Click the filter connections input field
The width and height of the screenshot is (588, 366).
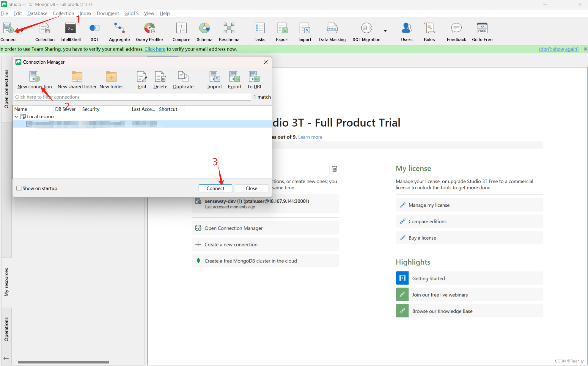click(x=133, y=97)
